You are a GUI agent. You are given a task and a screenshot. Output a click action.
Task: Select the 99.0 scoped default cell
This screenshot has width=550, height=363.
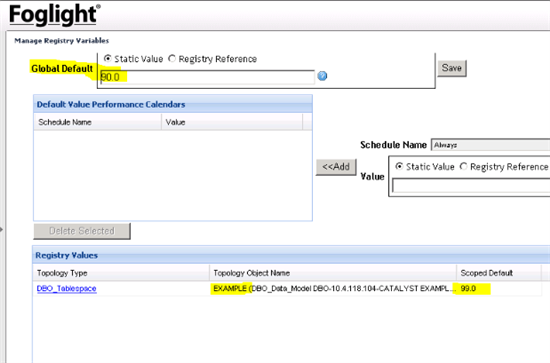499,289
